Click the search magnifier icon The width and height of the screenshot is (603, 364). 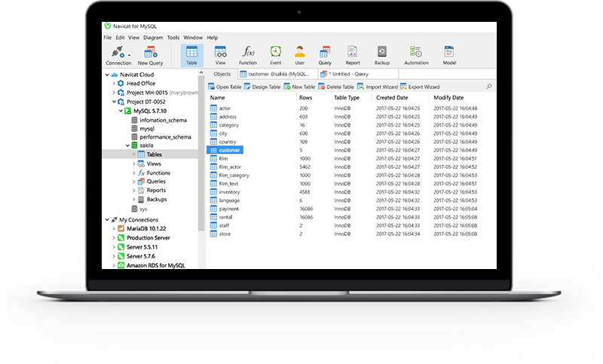[x=488, y=87]
